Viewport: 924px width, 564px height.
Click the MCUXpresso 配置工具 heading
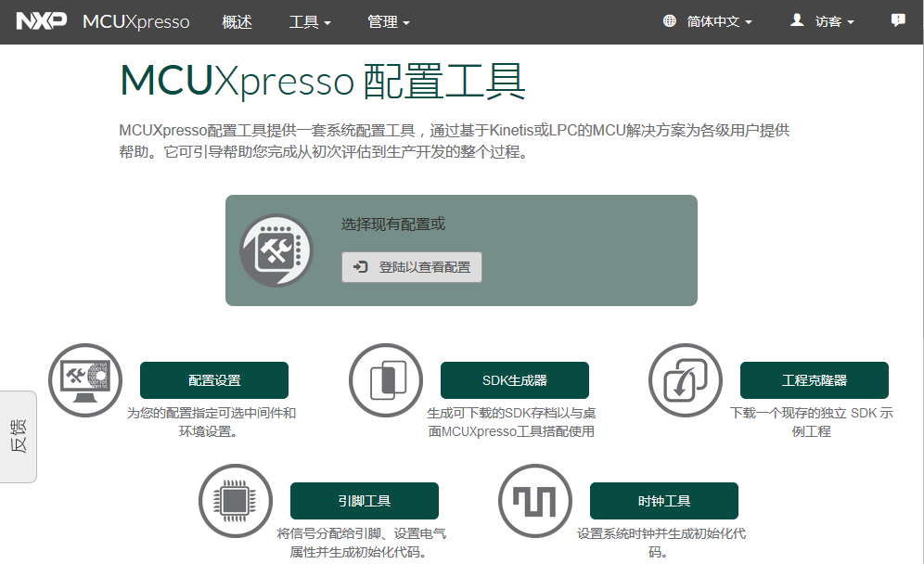click(x=322, y=81)
